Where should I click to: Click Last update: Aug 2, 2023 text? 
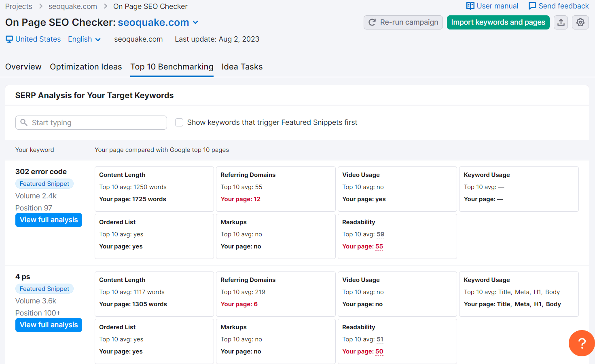point(217,39)
